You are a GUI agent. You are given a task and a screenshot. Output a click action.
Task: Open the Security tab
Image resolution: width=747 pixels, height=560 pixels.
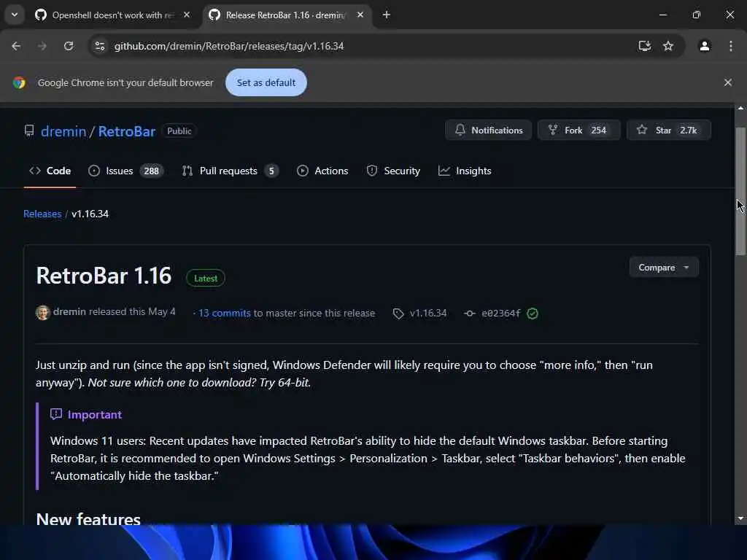(393, 171)
